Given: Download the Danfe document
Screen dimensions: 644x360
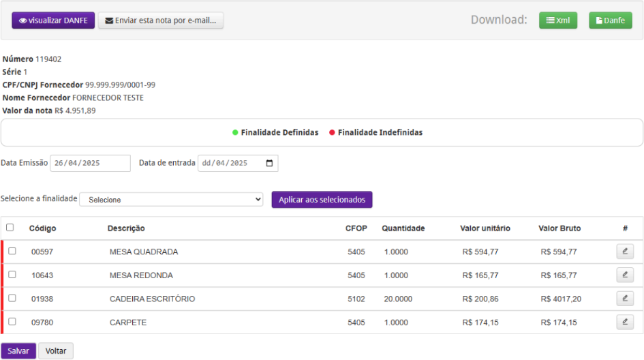Looking at the screenshot, I should point(611,20).
